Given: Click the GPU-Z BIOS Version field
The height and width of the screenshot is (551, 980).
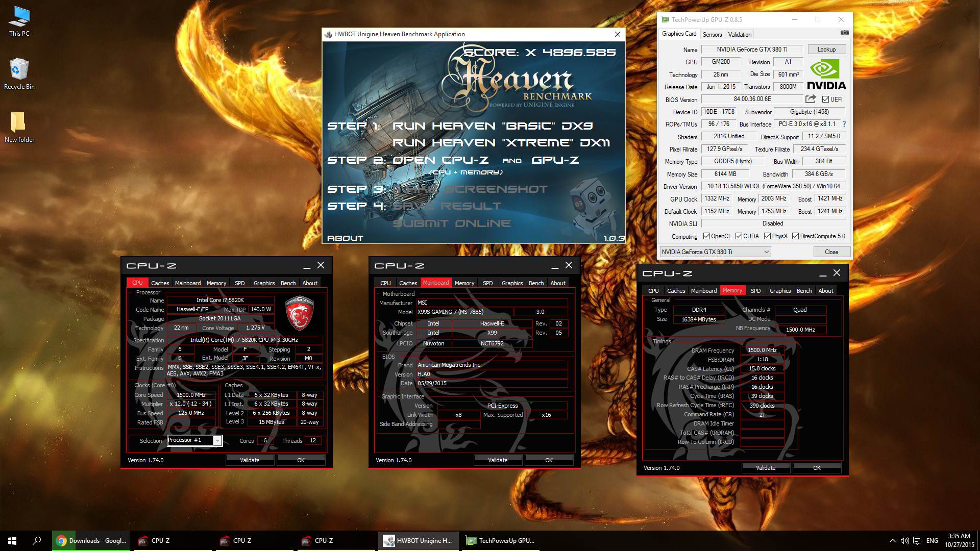Looking at the screenshot, I should point(752,99).
